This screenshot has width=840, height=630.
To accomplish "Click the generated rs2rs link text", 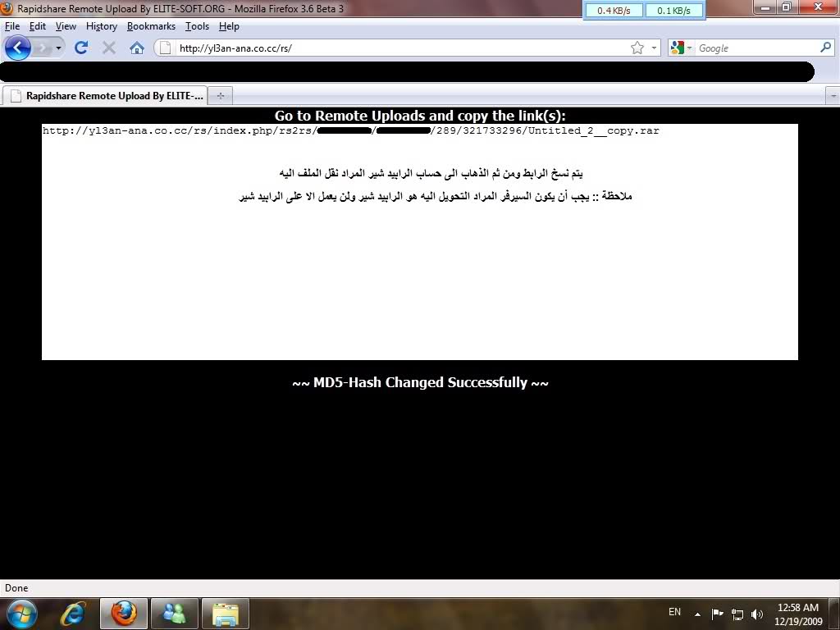I will click(350, 130).
